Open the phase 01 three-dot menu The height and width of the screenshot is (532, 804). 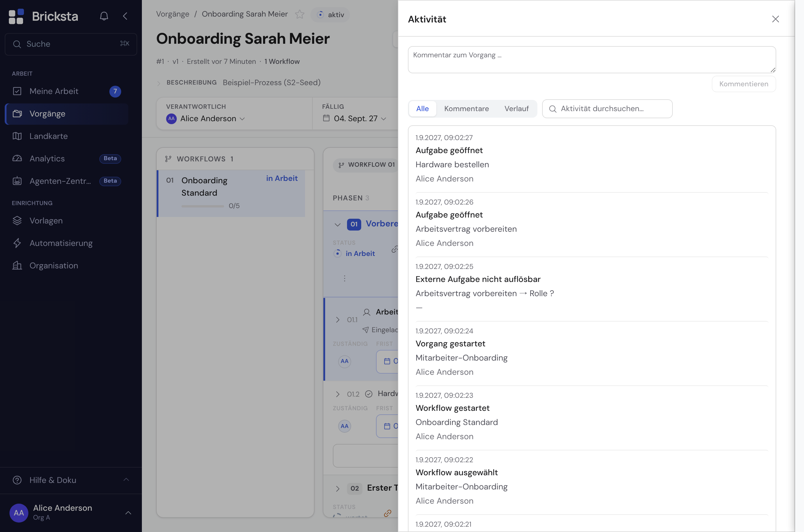[345, 278]
